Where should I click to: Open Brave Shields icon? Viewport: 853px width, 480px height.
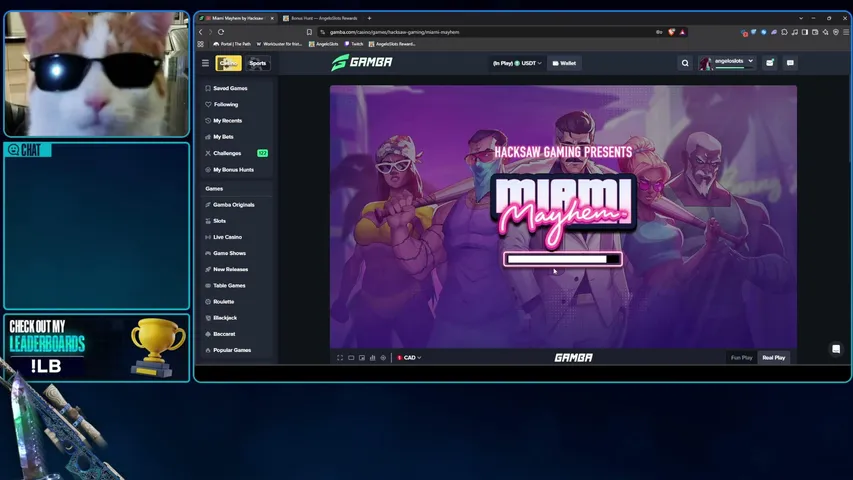(x=671, y=32)
